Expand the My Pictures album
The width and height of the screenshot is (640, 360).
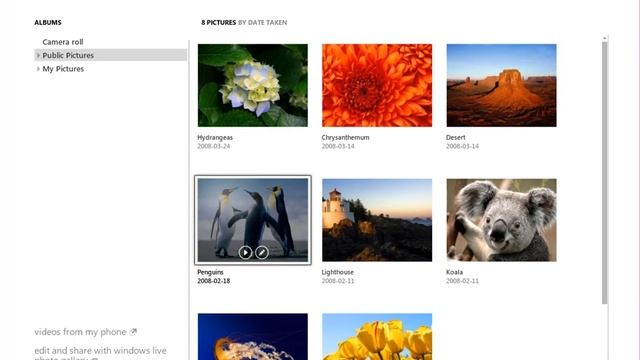point(38,69)
